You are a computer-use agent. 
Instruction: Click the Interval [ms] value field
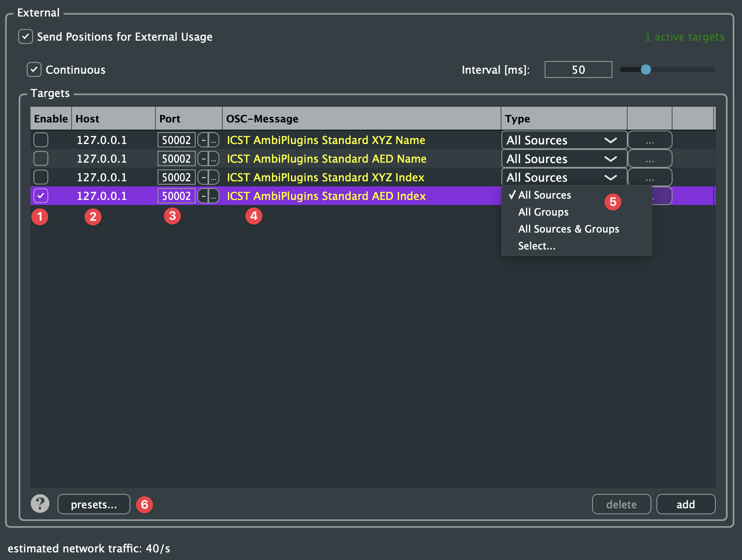point(578,69)
